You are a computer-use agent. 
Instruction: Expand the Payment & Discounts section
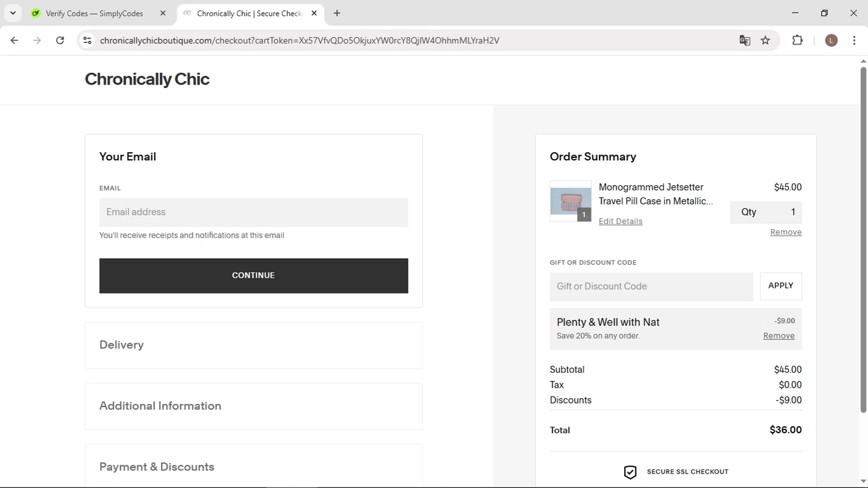[x=253, y=467]
